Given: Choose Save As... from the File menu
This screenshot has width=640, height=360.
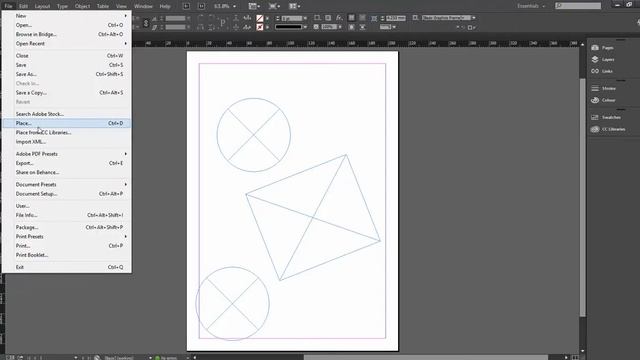Looking at the screenshot, I should (x=67, y=74).
